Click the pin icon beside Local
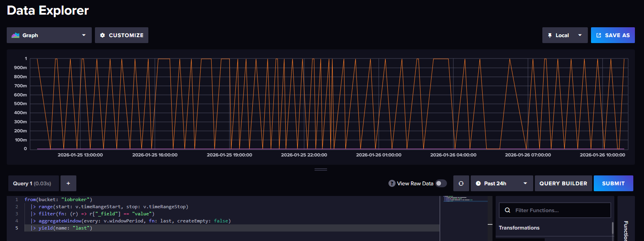The image size is (644, 241). (550, 35)
